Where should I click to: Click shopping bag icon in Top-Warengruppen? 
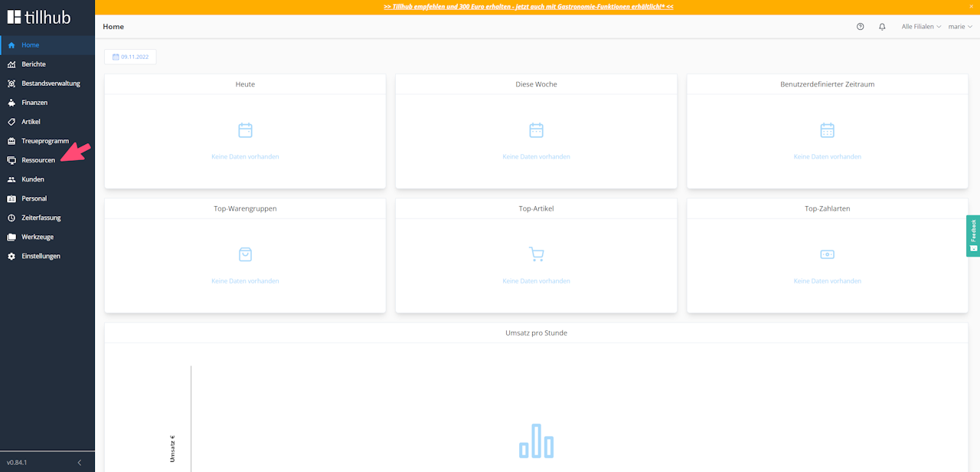(245, 254)
